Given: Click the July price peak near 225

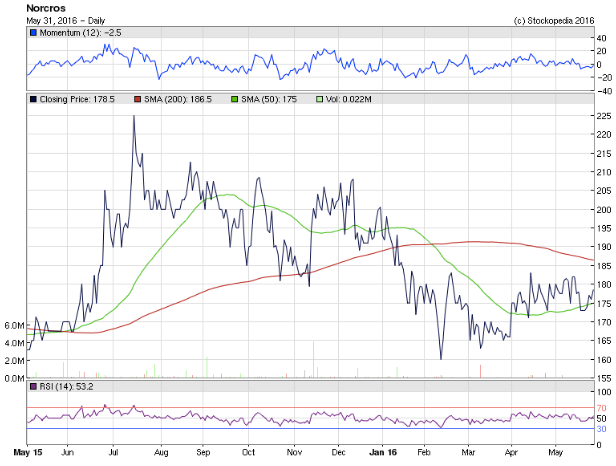Looking at the screenshot, I should click(x=134, y=116).
